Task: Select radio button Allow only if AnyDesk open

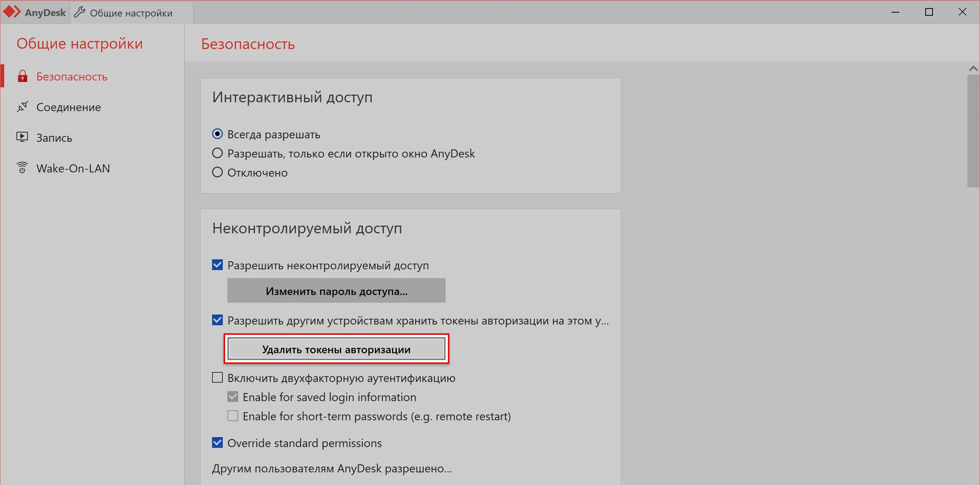Action: [x=217, y=153]
